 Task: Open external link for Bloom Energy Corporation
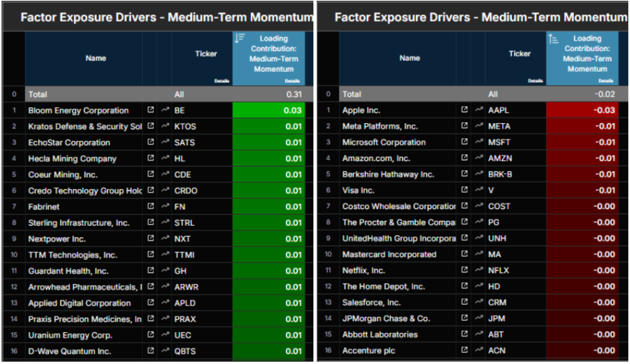(151, 110)
